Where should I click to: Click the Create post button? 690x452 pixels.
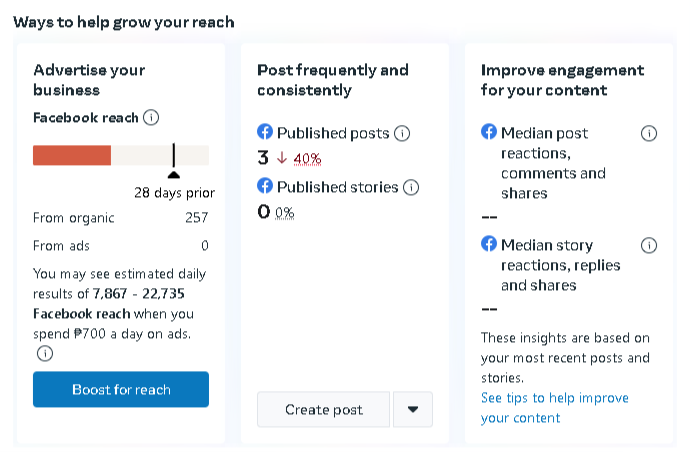point(323,409)
